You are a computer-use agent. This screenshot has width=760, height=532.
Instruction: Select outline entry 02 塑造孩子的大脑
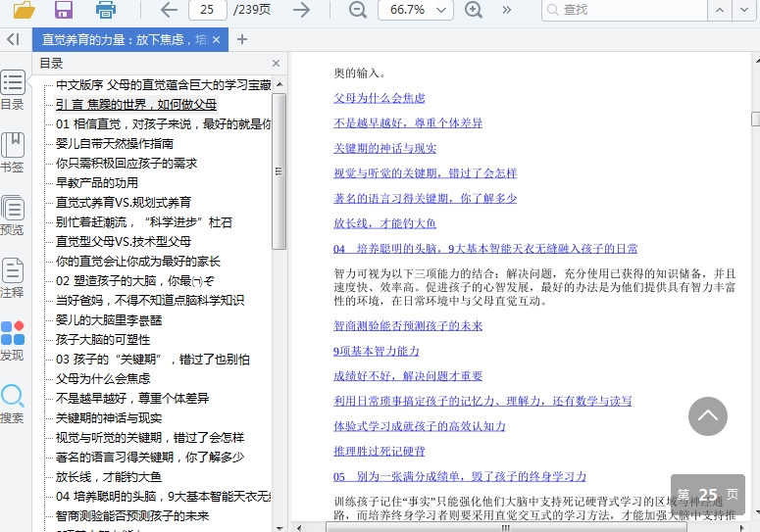coord(134,281)
